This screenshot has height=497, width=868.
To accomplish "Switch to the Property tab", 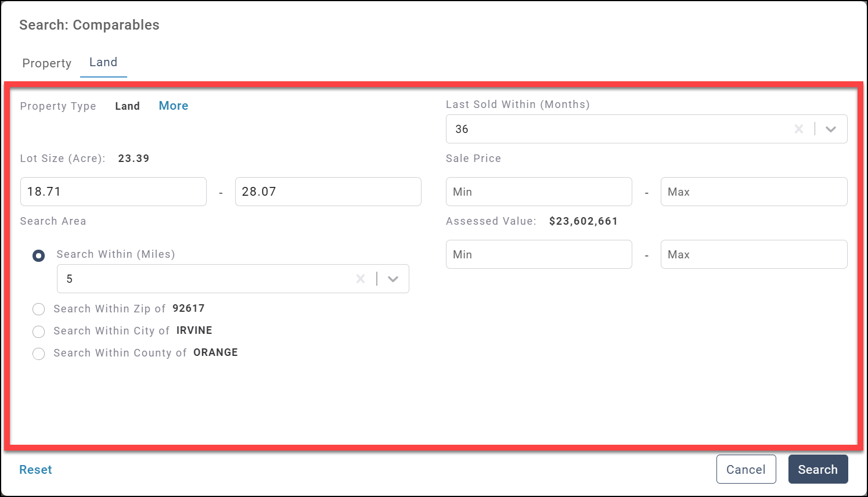I will [x=46, y=63].
